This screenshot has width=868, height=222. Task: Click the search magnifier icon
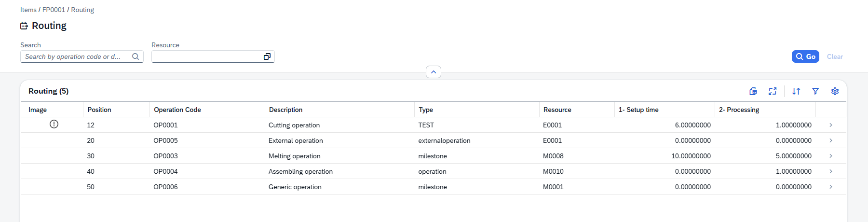pyautogui.click(x=136, y=56)
